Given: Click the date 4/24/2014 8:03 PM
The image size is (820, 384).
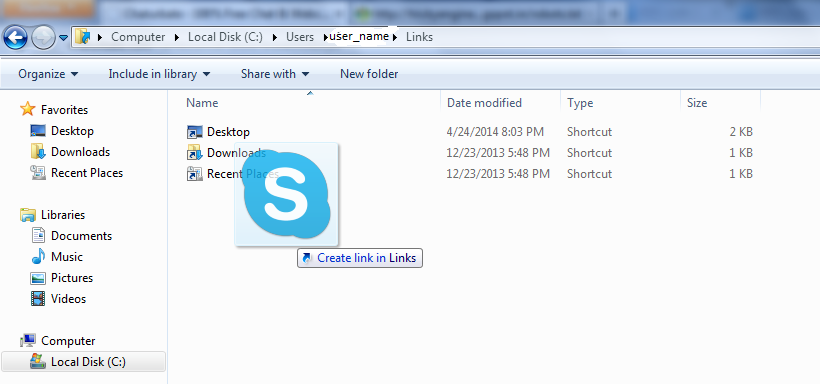Looking at the screenshot, I should pyautogui.click(x=495, y=132).
